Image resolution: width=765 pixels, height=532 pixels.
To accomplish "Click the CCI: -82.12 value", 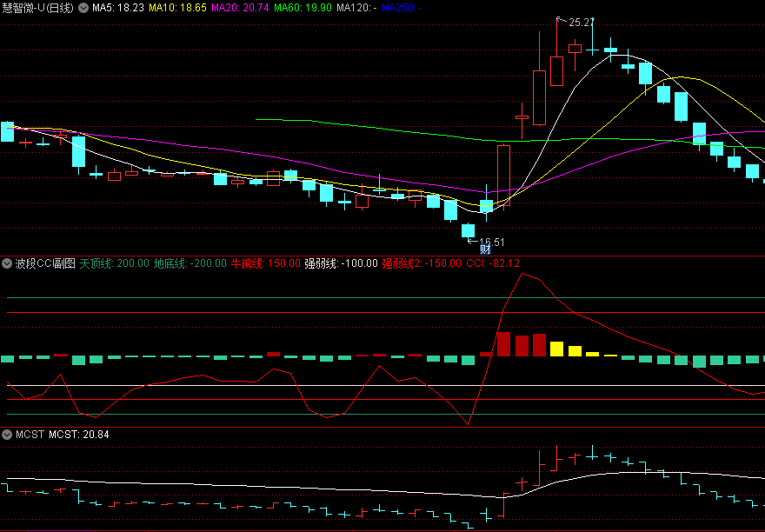I will pyautogui.click(x=493, y=263).
